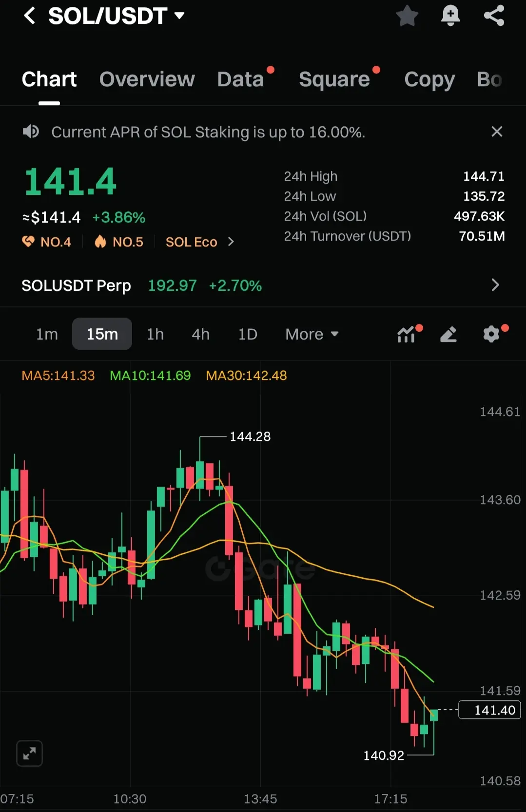Screen dimensions: 526x812
Task: Go back using the left arrow
Action: 29,16
